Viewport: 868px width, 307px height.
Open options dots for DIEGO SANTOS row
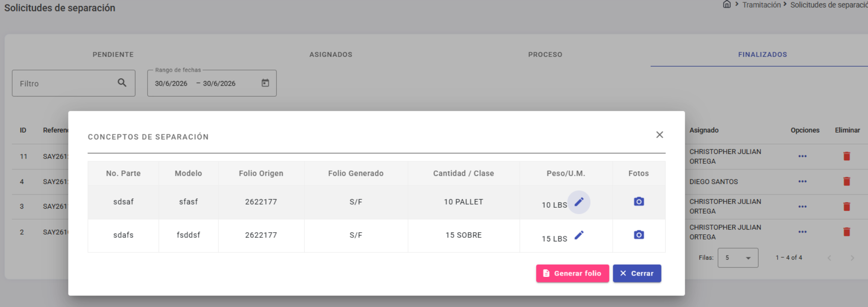tap(802, 181)
